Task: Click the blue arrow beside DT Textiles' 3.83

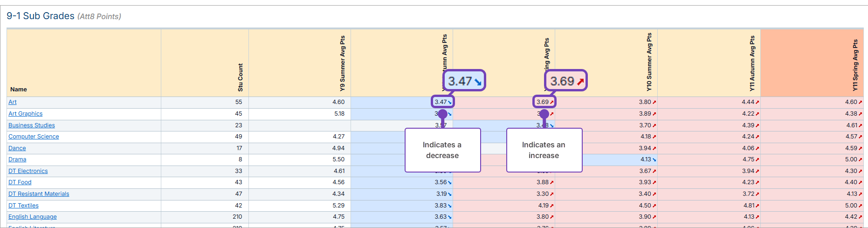Action: pos(450,206)
